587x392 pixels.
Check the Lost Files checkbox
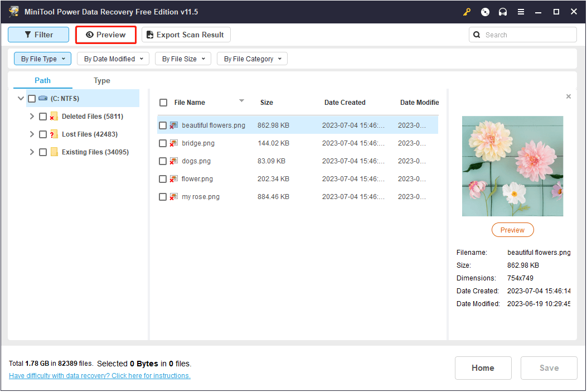[x=43, y=134]
